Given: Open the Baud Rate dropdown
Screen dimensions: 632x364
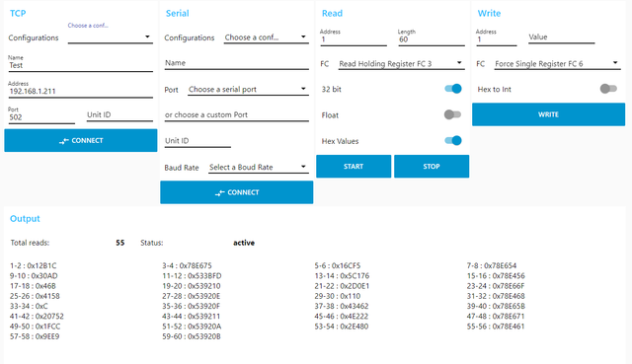Looking at the screenshot, I should pyautogui.click(x=259, y=167).
